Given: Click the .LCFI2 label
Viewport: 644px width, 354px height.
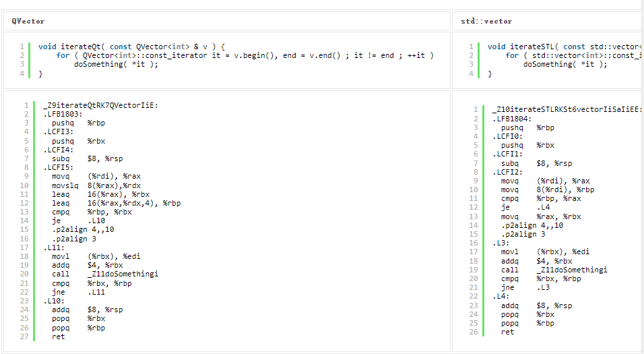Looking at the screenshot, I should pyautogui.click(x=507, y=172).
